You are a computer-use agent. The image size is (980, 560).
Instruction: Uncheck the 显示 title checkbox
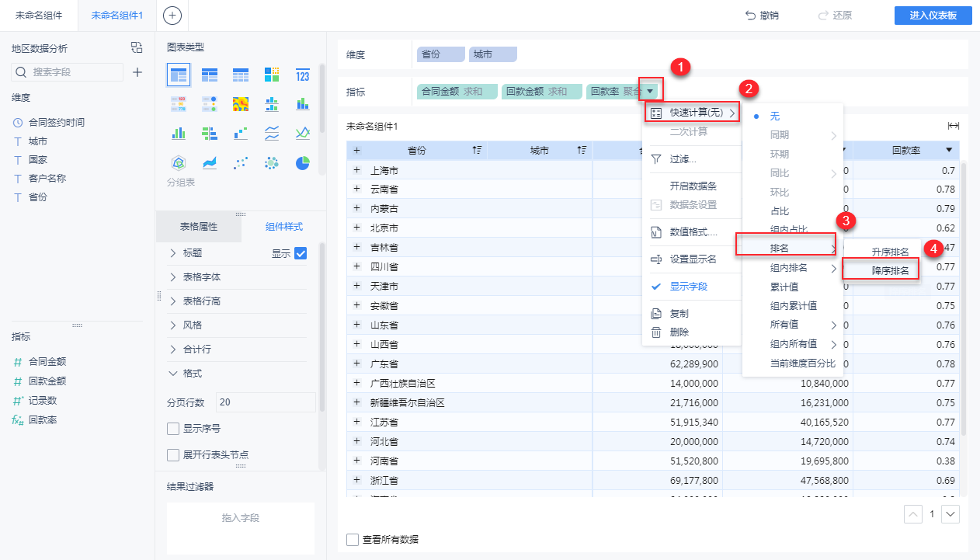click(x=301, y=253)
